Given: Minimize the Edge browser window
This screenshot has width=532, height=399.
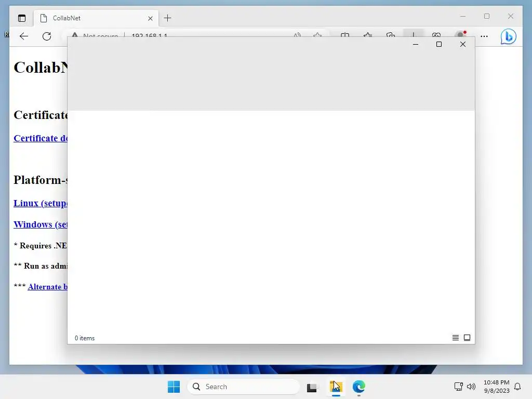Looking at the screenshot, I should 463,16.
